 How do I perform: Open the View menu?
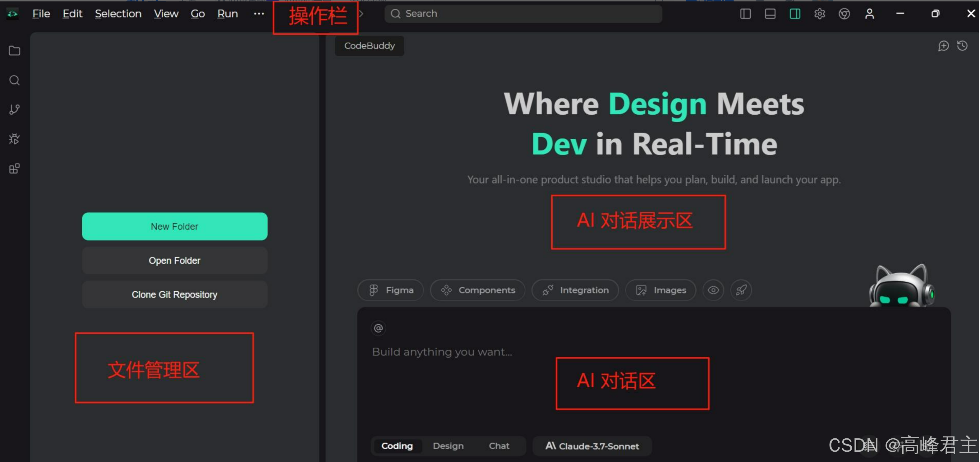tap(166, 14)
